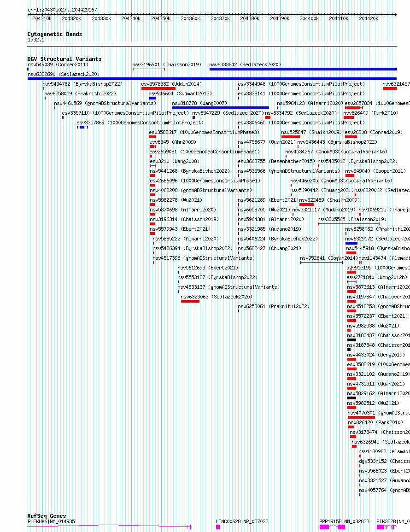
Task: Click the DGV Structural Variants track title
Action: pos(64,59)
